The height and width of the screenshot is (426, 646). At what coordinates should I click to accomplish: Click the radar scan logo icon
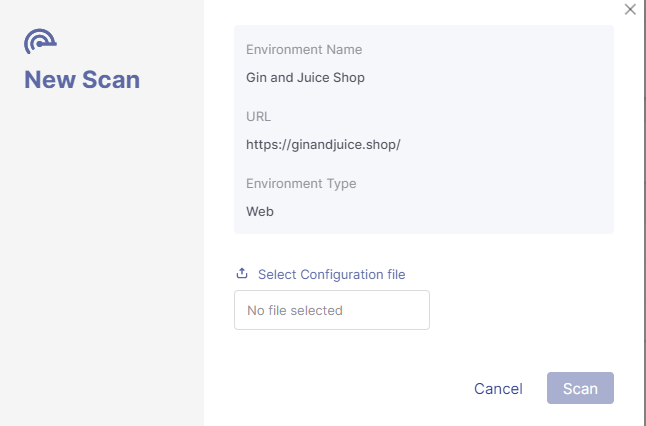click(40, 41)
